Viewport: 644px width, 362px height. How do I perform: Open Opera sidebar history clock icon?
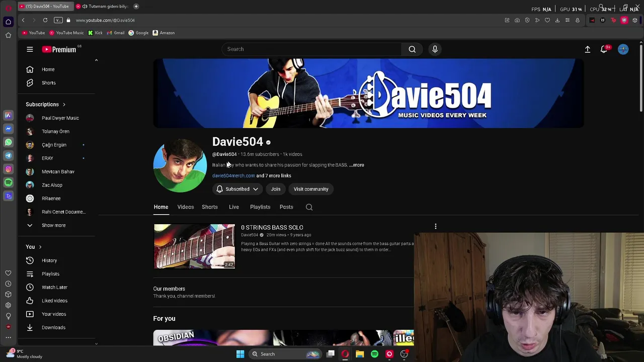pos(8,284)
